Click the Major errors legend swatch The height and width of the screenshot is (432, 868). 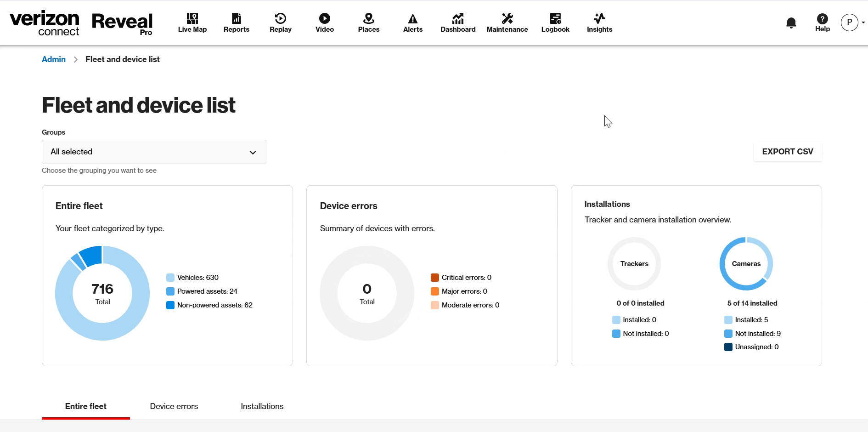435,291
